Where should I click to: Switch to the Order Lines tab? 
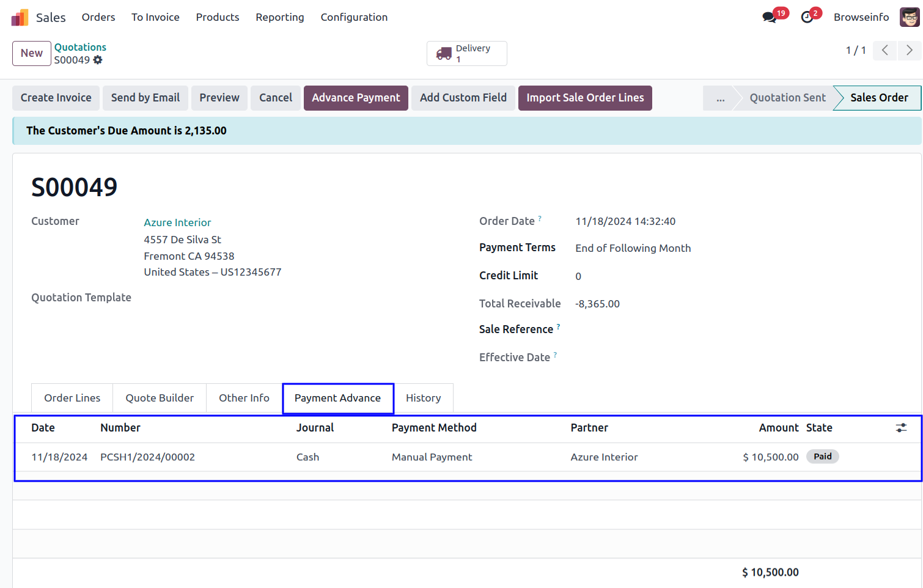(x=72, y=398)
